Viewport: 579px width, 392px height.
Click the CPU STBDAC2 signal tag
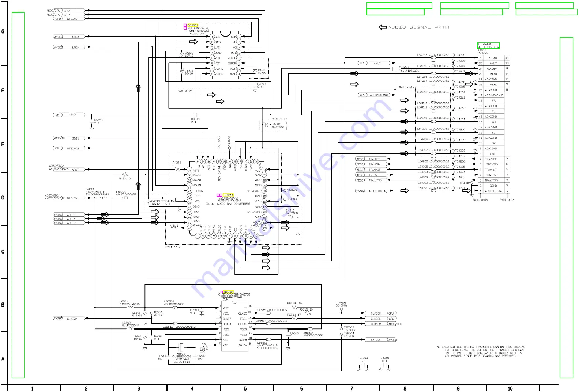pos(69,148)
